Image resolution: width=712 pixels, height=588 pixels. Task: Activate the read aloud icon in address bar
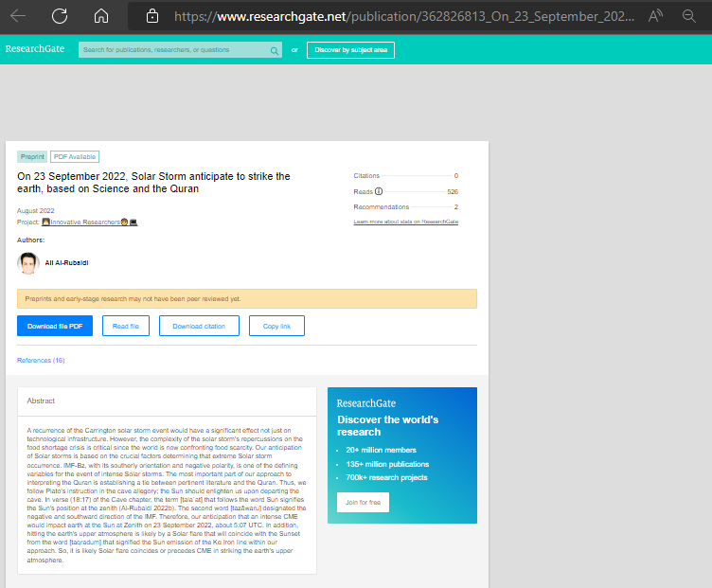coord(655,16)
